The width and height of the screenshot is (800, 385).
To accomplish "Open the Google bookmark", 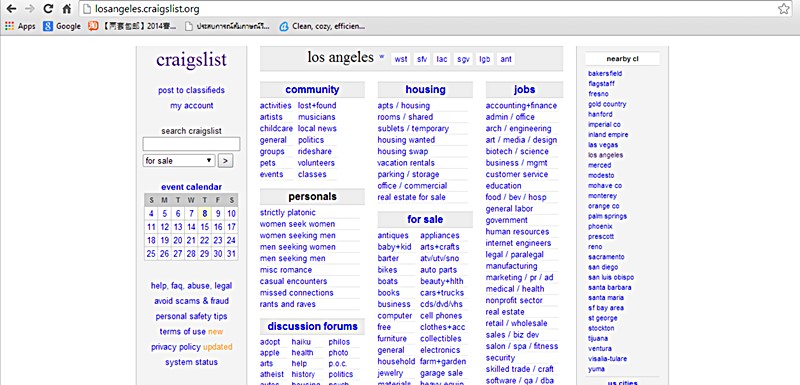I will point(62,27).
